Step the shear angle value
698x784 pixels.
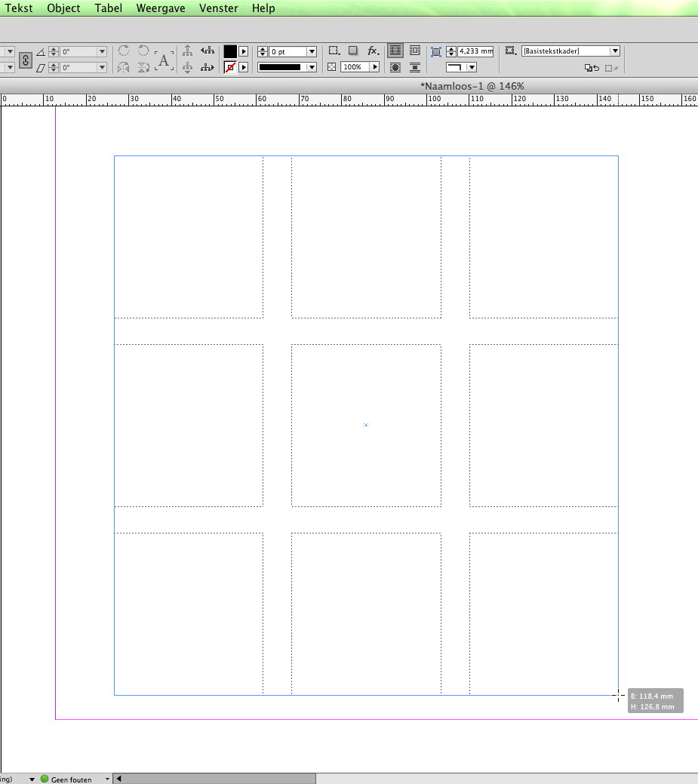[54, 67]
